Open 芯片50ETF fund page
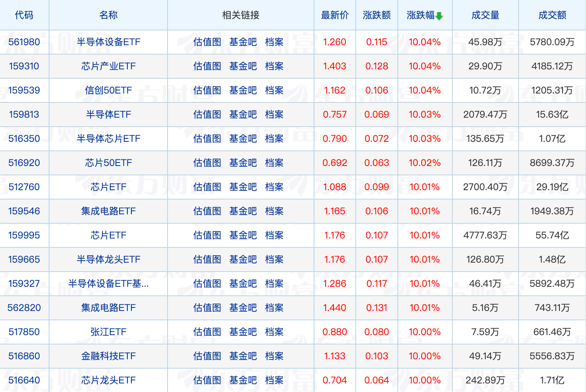Screen dimensions: 586x392 (x=108, y=163)
